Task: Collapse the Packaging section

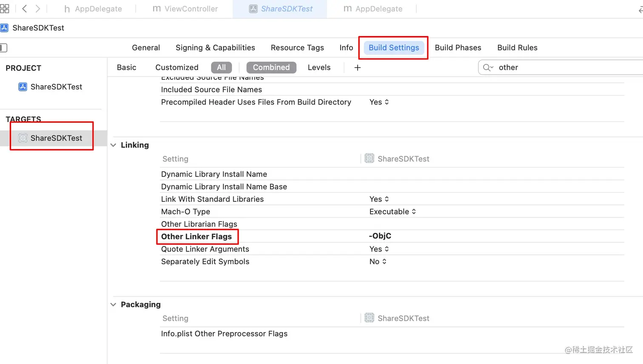Action: (113, 305)
